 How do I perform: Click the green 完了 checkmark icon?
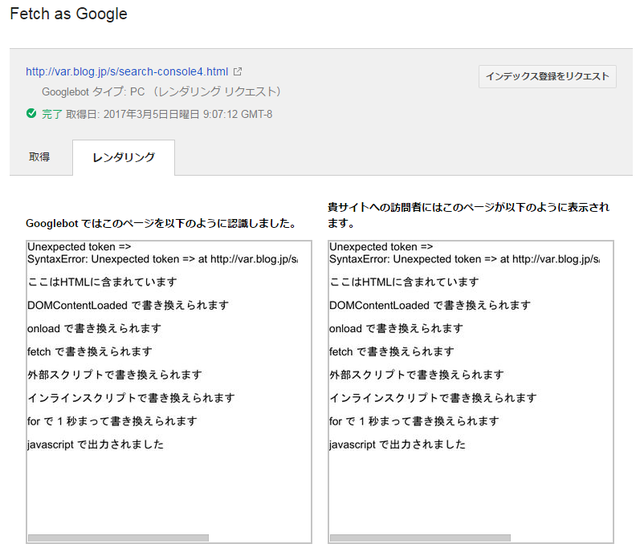pyautogui.click(x=31, y=113)
